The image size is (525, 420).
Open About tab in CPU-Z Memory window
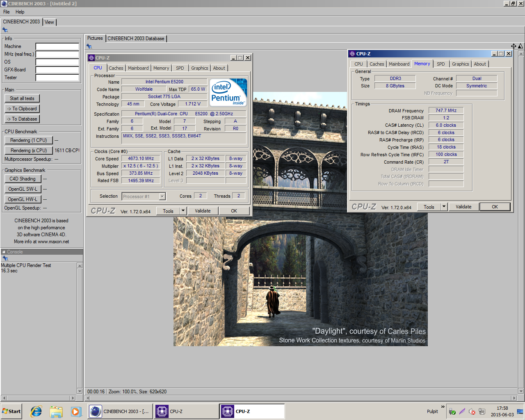tap(480, 64)
